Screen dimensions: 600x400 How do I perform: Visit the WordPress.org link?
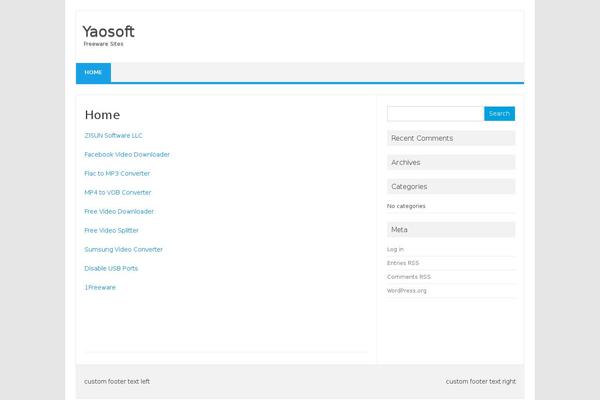[406, 291]
